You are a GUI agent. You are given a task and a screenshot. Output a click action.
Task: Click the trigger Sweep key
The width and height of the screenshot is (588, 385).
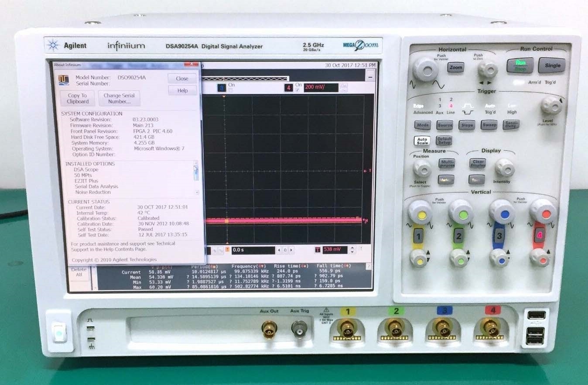[x=489, y=125]
